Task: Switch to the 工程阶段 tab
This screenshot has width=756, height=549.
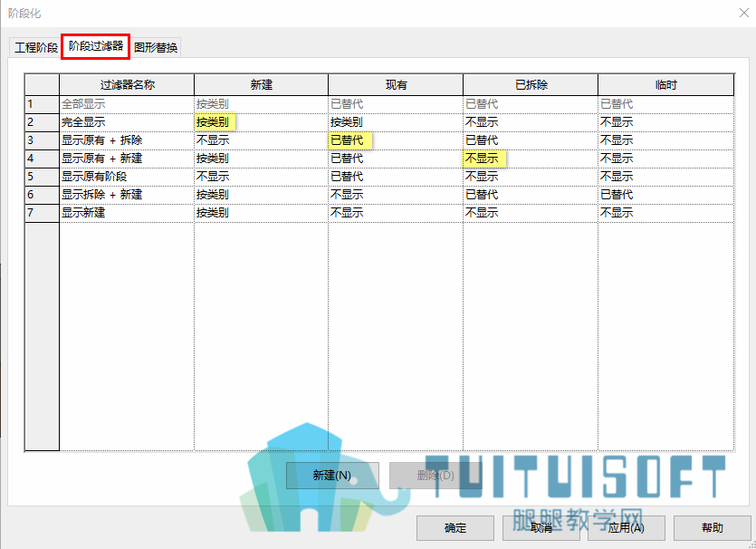Action: coord(35,47)
